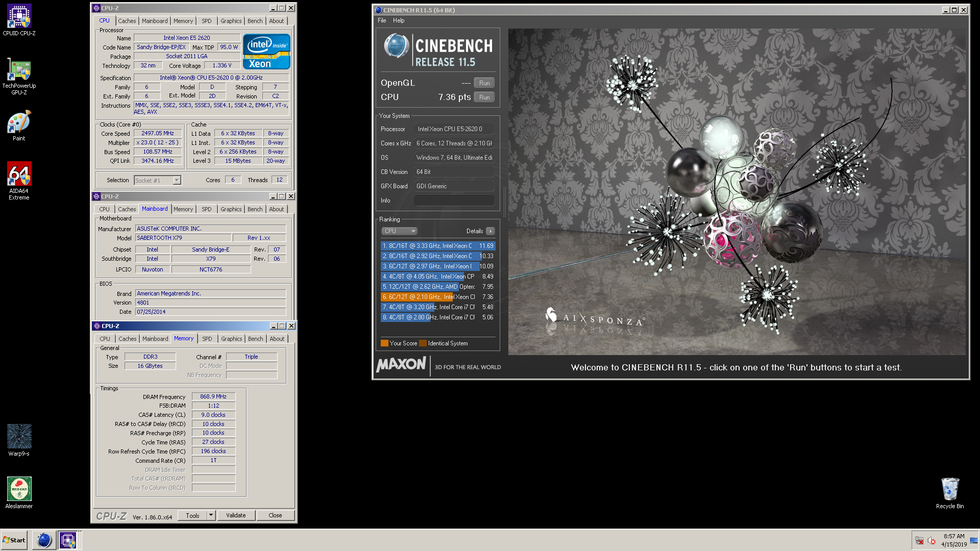Image resolution: width=980 pixels, height=551 pixels.
Task: Open Warp9-s desktop icon
Action: pos(19,440)
